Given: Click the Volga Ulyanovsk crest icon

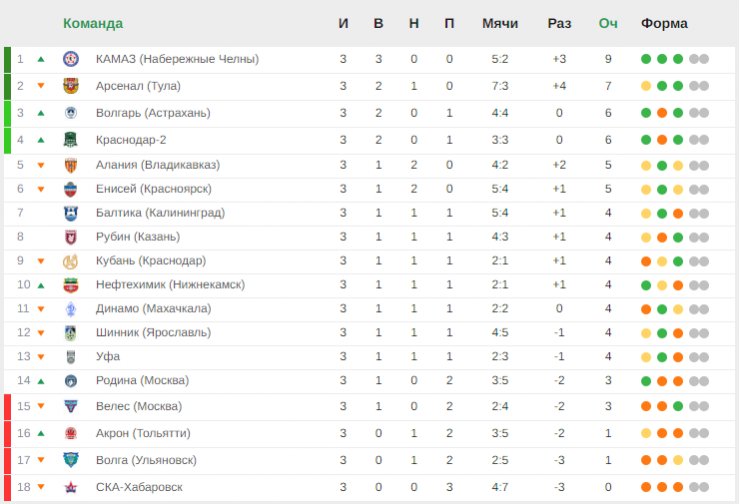Looking at the screenshot, I should pos(71,460).
